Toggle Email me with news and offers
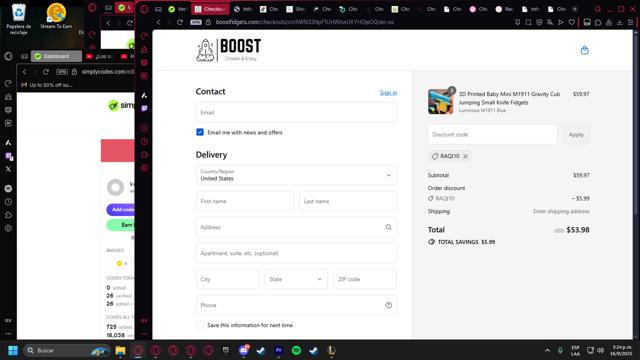Image resolution: width=640 pixels, height=360 pixels. pyautogui.click(x=200, y=132)
